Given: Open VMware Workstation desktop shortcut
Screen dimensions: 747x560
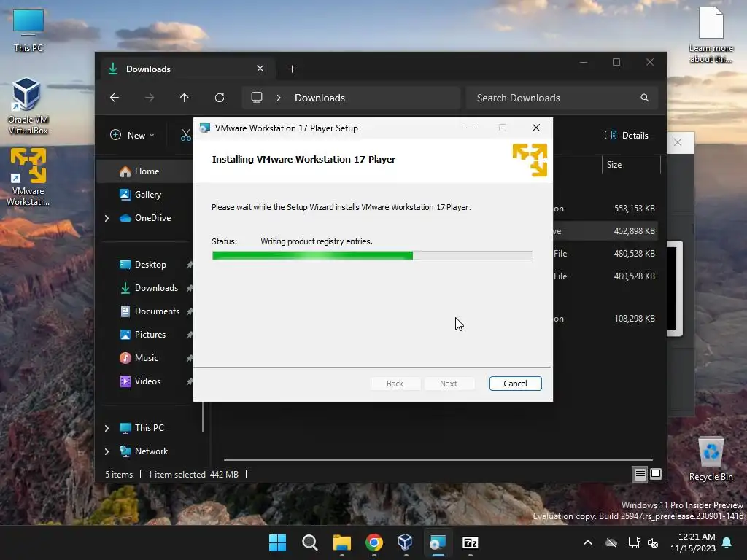Looking at the screenshot, I should pyautogui.click(x=28, y=177).
